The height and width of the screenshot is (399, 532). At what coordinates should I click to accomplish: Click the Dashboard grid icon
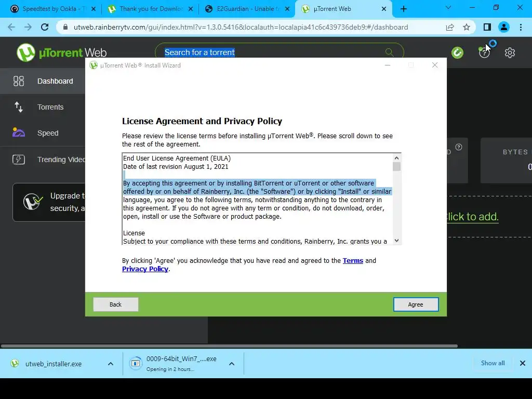tap(19, 81)
